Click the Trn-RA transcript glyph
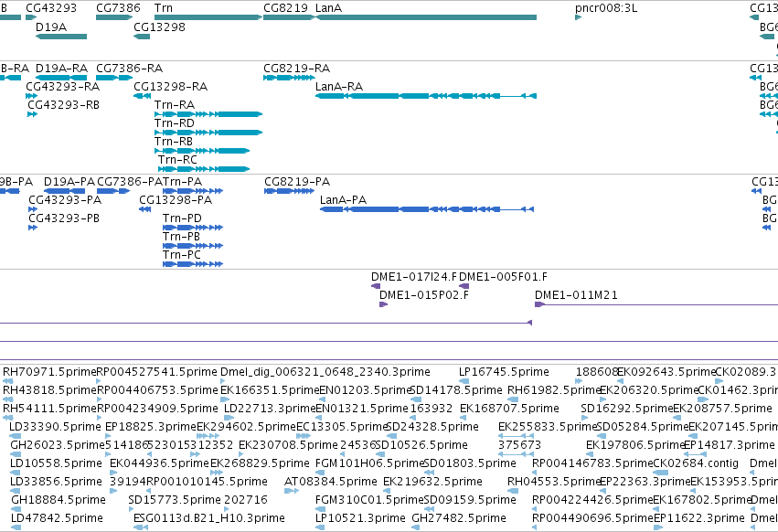The image size is (778, 532). tap(208, 114)
